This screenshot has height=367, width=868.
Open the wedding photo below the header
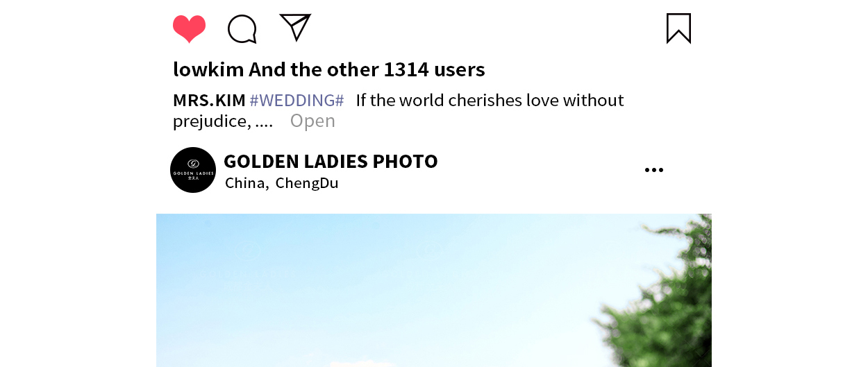point(434,290)
